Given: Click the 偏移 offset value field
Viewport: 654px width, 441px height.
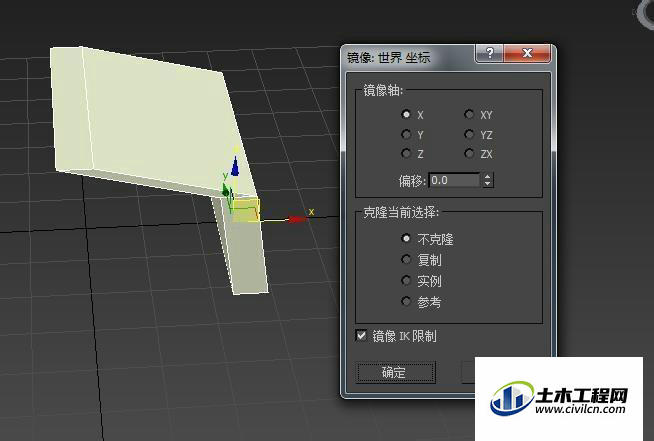Looking at the screenshot, I should tap(455, 180).
